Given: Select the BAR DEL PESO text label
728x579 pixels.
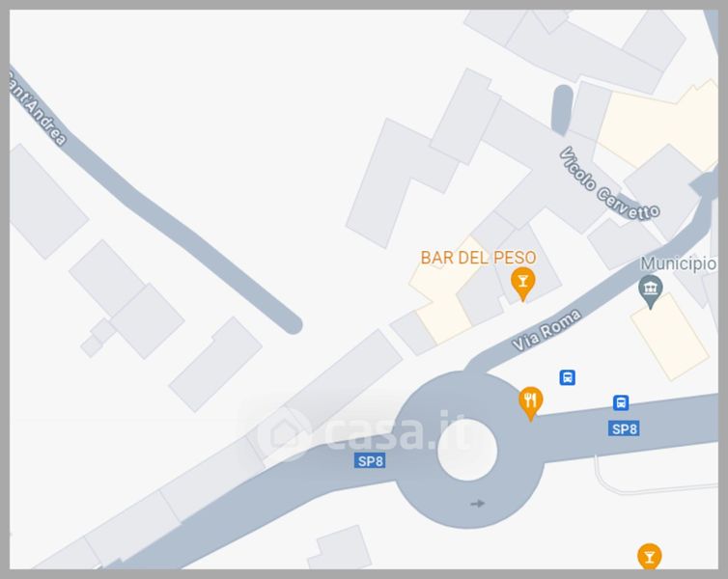Looking at the screenshot, I should pos(478,258).
